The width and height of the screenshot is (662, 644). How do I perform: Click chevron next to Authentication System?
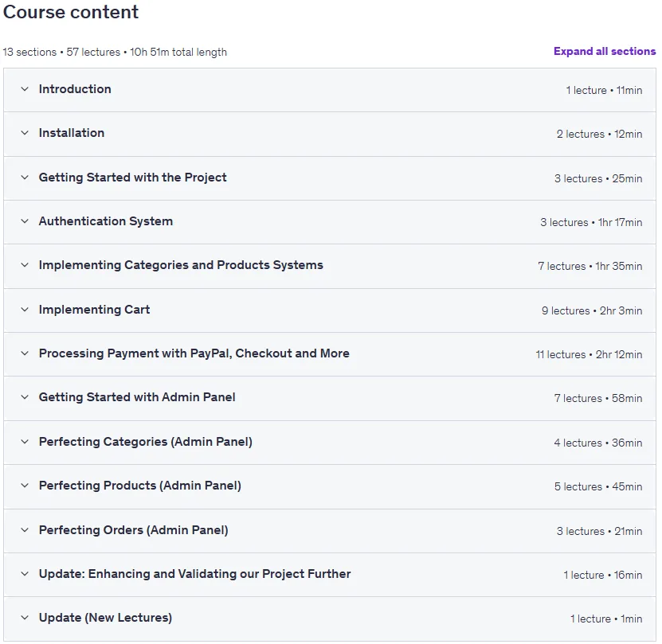pos(25,221)
